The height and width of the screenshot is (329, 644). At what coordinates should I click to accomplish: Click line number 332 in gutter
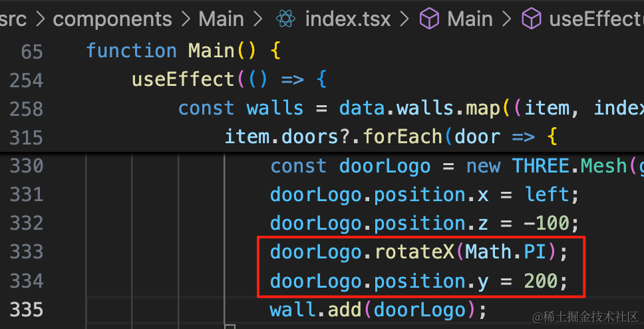[27, 223]
